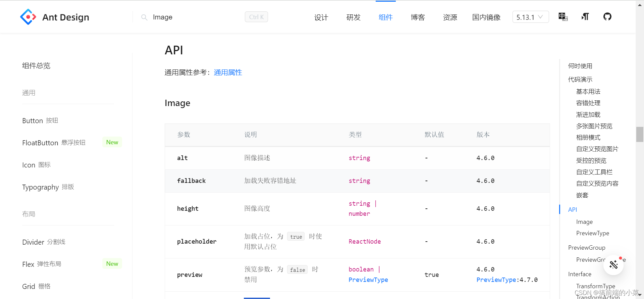Jump to TransformType anchor

(x=595, y=286)
